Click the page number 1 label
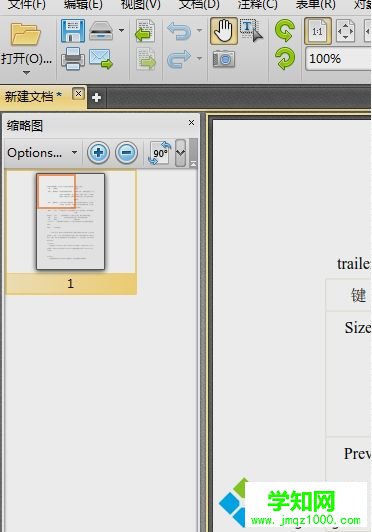 click(x=70, y=283)
